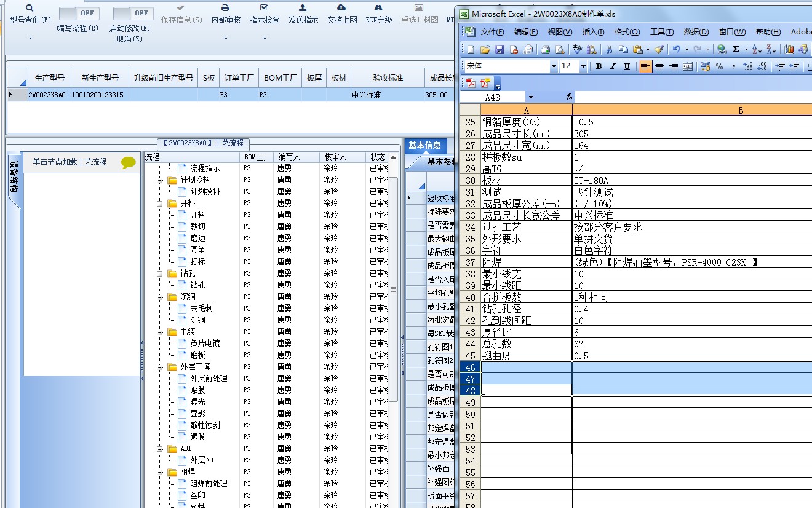Screen dimensions: 812x508
Task: Open Excel 文件(F) menu
Action: 493,32
